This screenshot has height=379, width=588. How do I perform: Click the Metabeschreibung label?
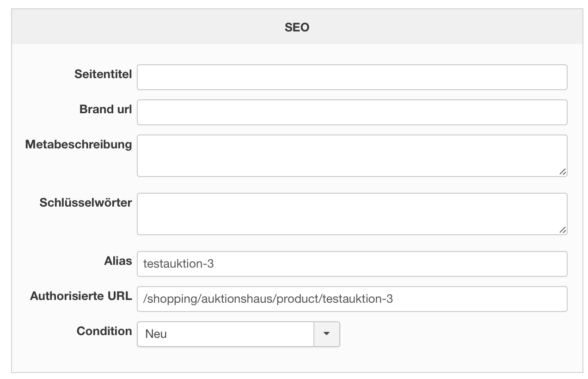[79, 144]
